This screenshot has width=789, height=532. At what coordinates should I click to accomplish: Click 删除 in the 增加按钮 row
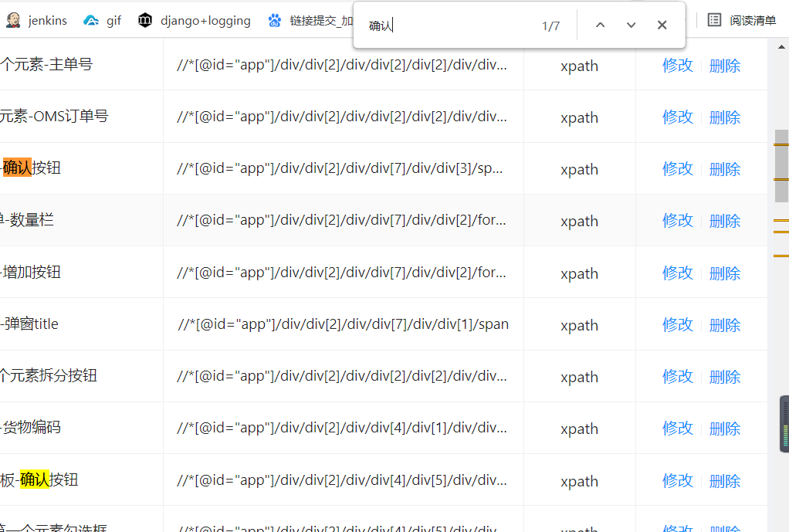click(x=725, y=274)
